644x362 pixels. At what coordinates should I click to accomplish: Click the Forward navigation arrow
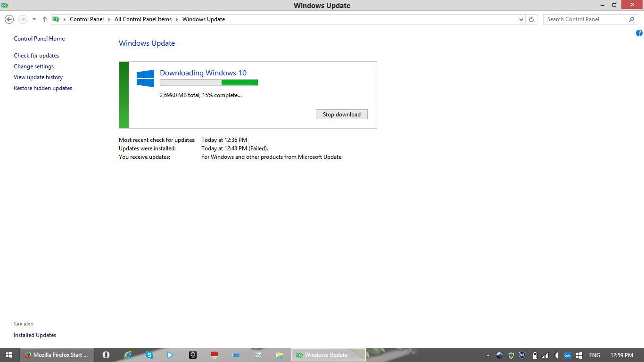pyautogui.click(x=23, y=19)
